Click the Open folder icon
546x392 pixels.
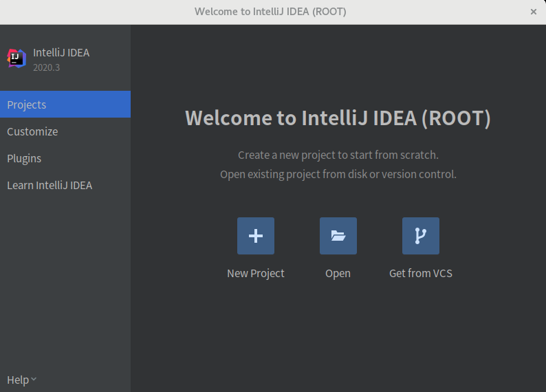338,236
